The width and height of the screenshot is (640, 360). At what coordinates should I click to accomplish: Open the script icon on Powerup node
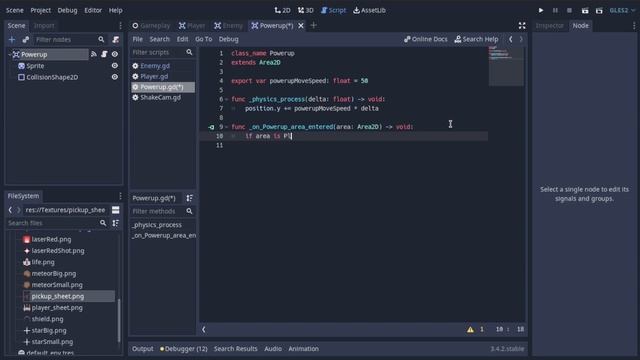point(104,54)
